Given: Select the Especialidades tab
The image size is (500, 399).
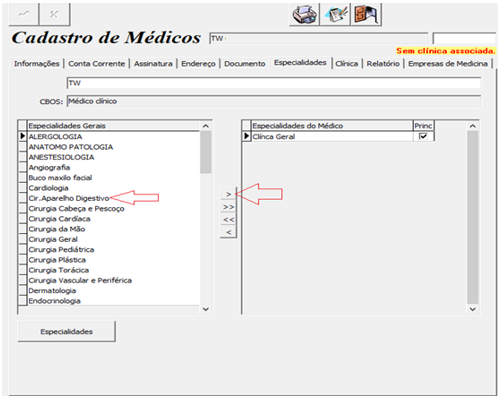Looking at the screenshot, I should point(300,62).
